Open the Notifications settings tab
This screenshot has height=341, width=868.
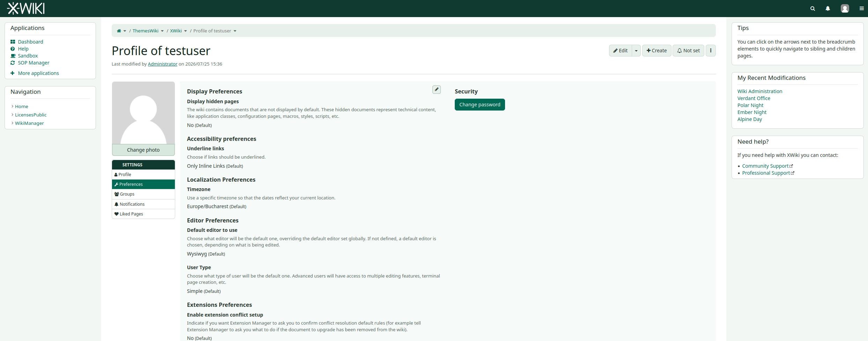[143, 204]
